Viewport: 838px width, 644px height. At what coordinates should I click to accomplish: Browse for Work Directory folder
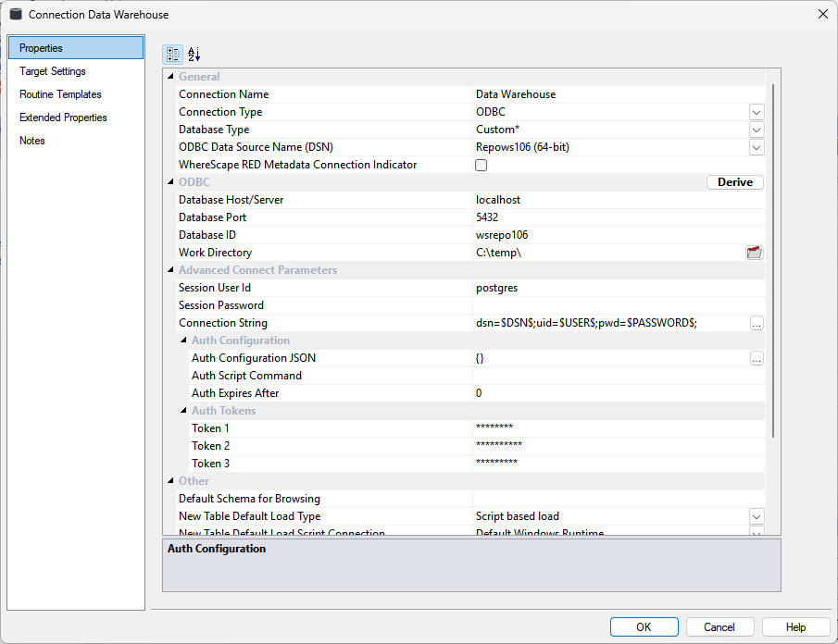755,253
